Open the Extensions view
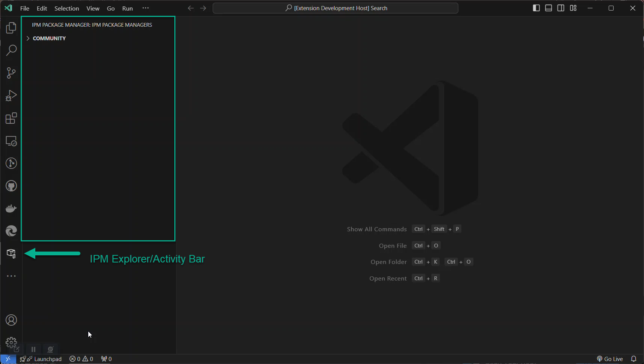The width and height of the screenshot is (644, 364). click(11, 118)
